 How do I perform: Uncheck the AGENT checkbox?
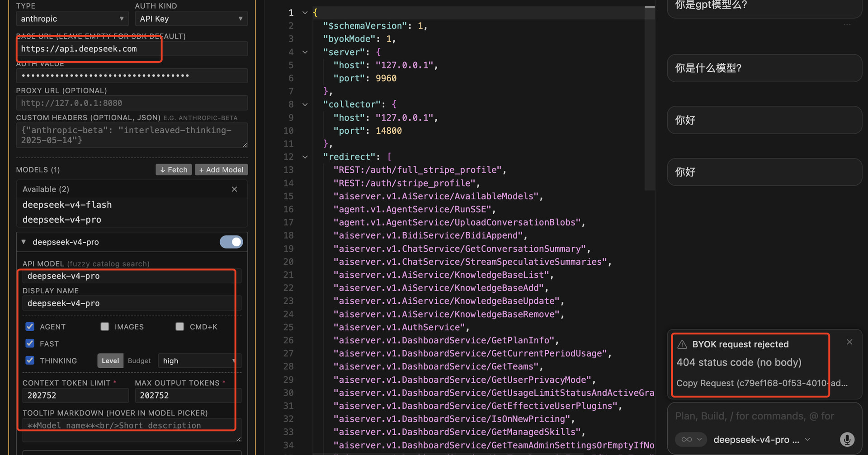(30, 326)
